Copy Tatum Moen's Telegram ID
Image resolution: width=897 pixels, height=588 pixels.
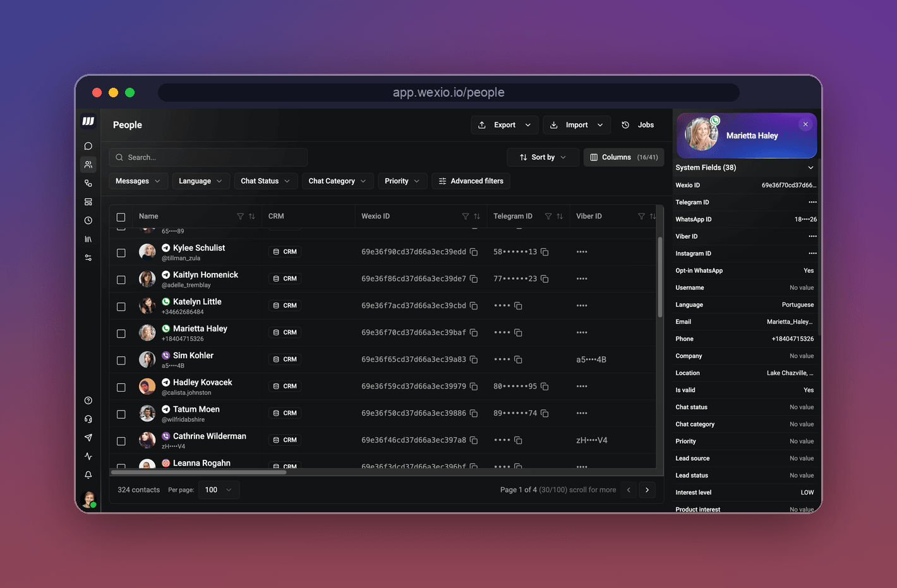[545, 413]
